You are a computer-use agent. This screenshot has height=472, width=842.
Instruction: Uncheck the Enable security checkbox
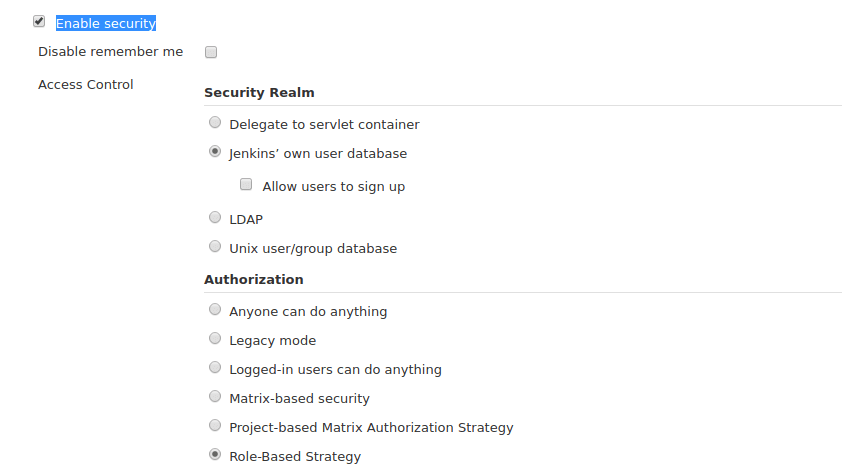point(39,21)
